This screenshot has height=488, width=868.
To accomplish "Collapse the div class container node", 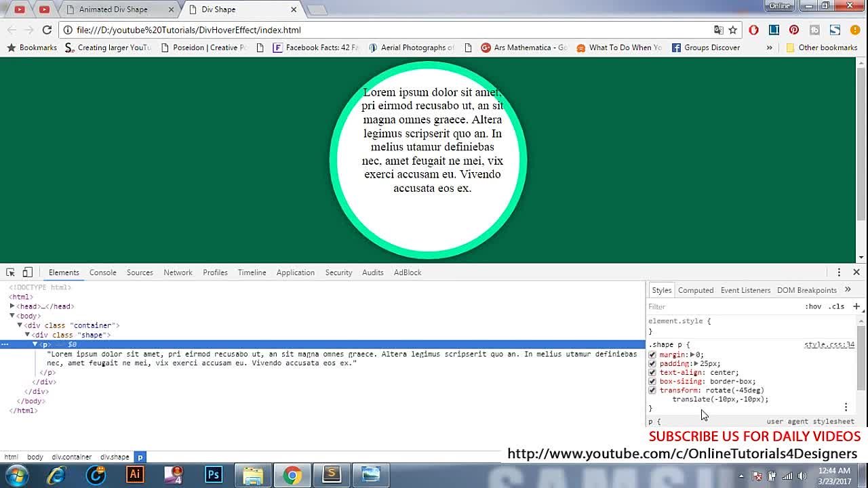I will (20, 325).
